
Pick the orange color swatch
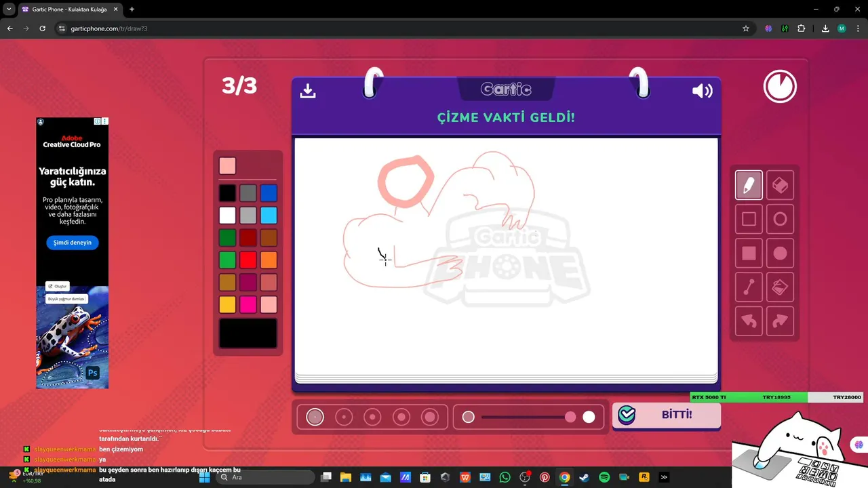[x=269, y=260]
